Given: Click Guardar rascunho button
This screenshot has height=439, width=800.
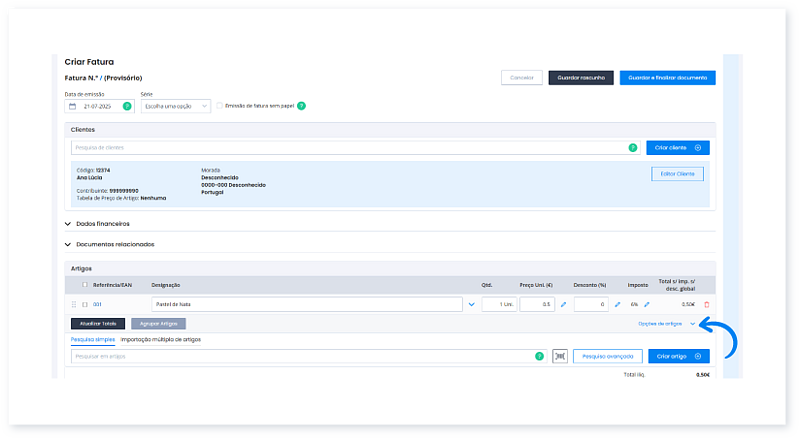Looking at the screenshot, I should (580, 77).
